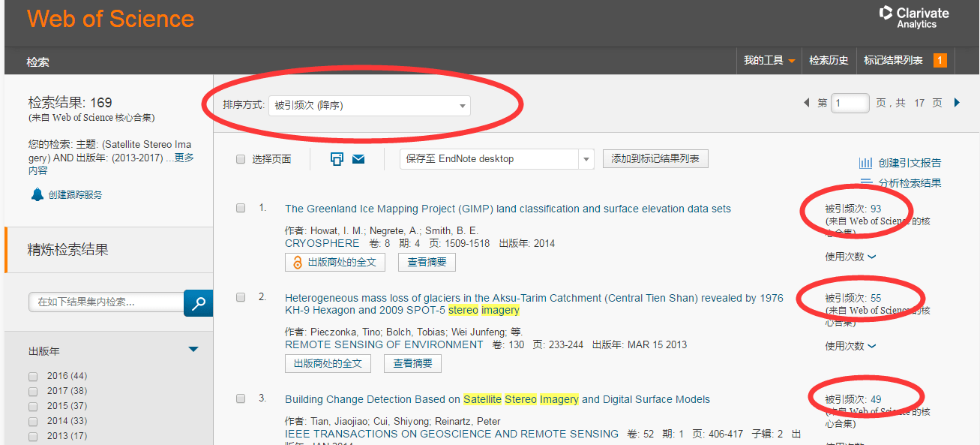Go to previous page arrow

[x=806, y=103]
